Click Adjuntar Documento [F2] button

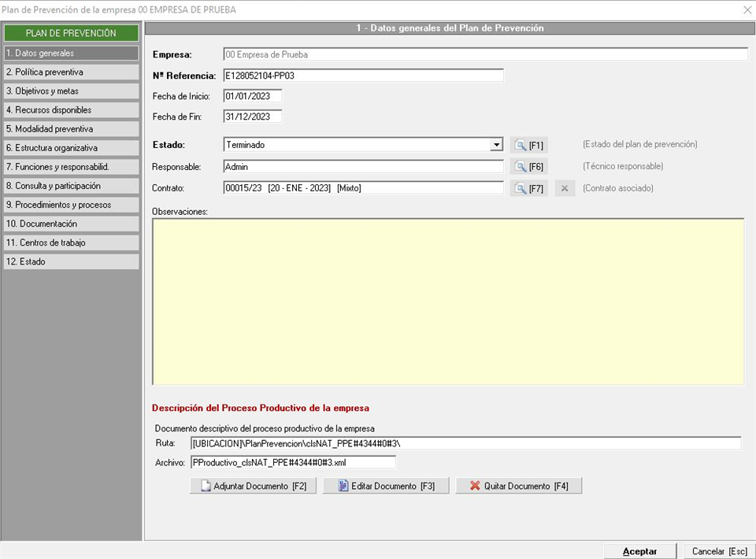(253, 486)
